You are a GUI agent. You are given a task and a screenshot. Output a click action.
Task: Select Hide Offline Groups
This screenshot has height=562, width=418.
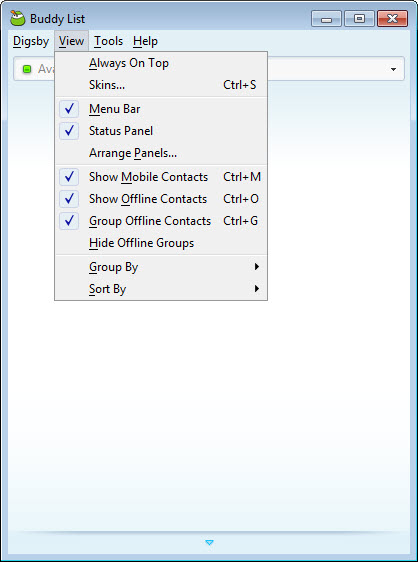point(161,243)
